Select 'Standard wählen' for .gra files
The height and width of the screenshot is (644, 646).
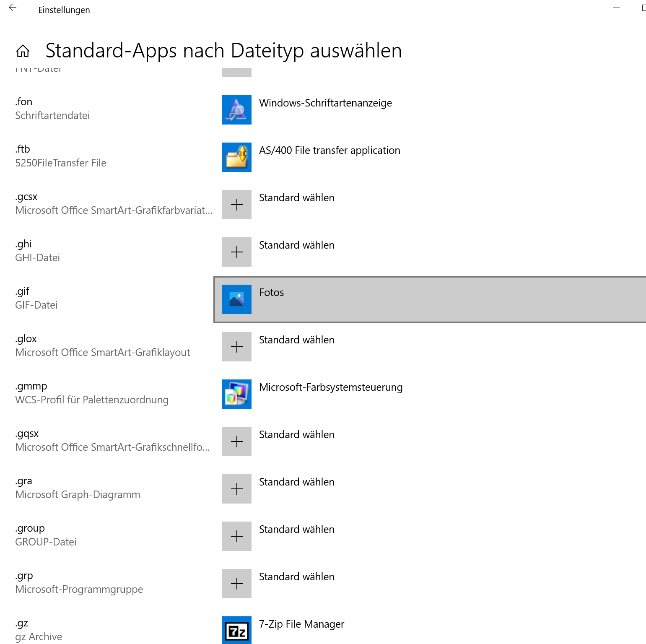point(296,482)
